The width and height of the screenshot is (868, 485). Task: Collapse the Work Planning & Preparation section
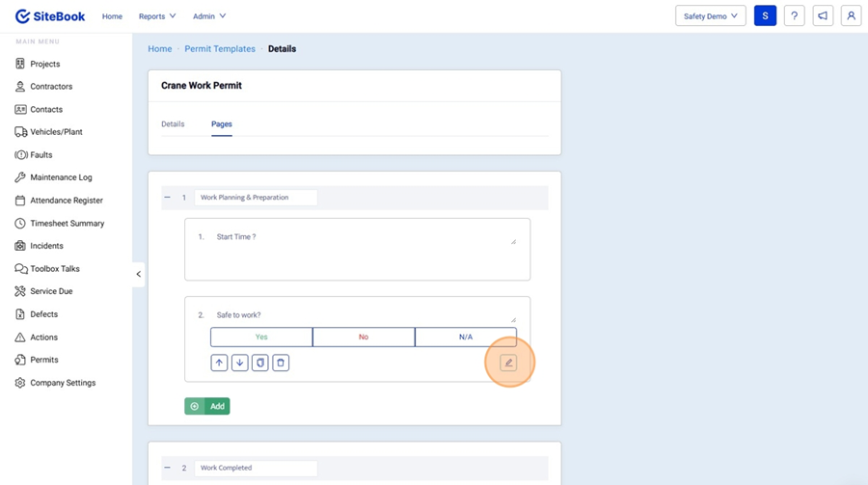coord(168,198)
